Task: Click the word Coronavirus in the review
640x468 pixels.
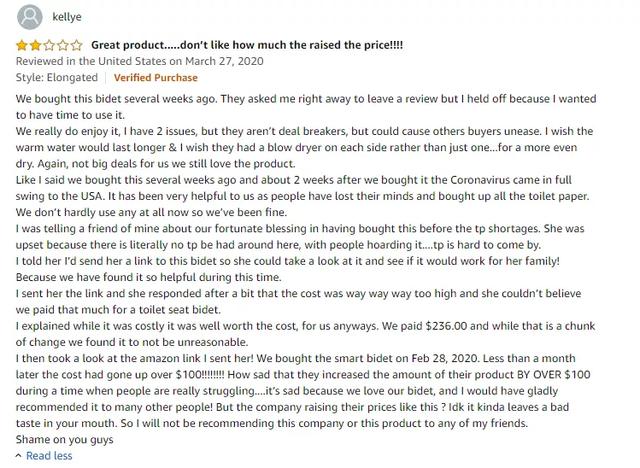Action: pyautogui.click(x=480, y=180)
